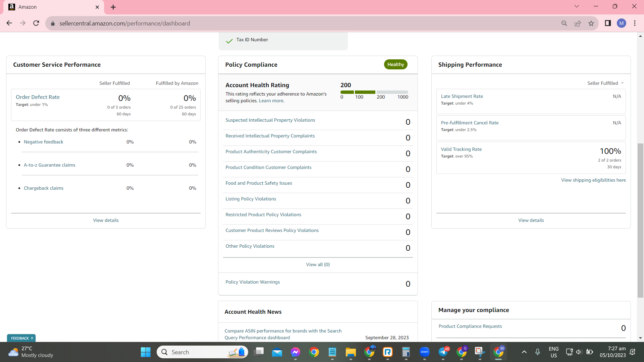Open Suspected Intellectual Property Violations
The image size is (644, 362).
point(270,120)
